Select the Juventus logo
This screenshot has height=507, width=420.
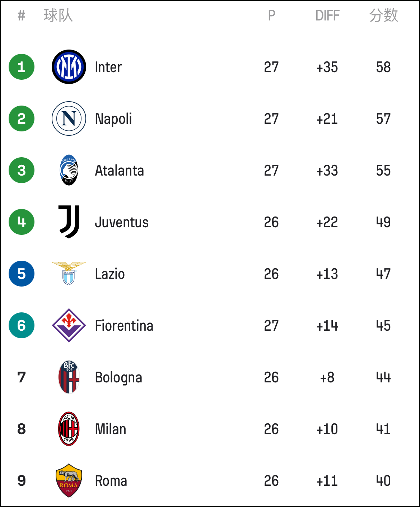(x=69, y=222)
